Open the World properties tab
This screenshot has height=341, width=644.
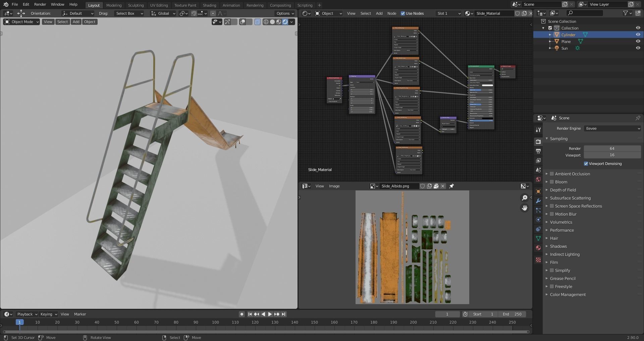538,179
